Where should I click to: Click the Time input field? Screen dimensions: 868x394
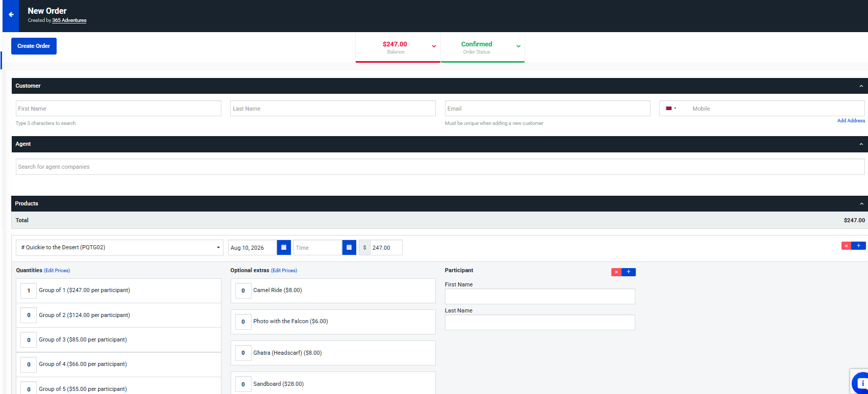(x=317, y=248)
